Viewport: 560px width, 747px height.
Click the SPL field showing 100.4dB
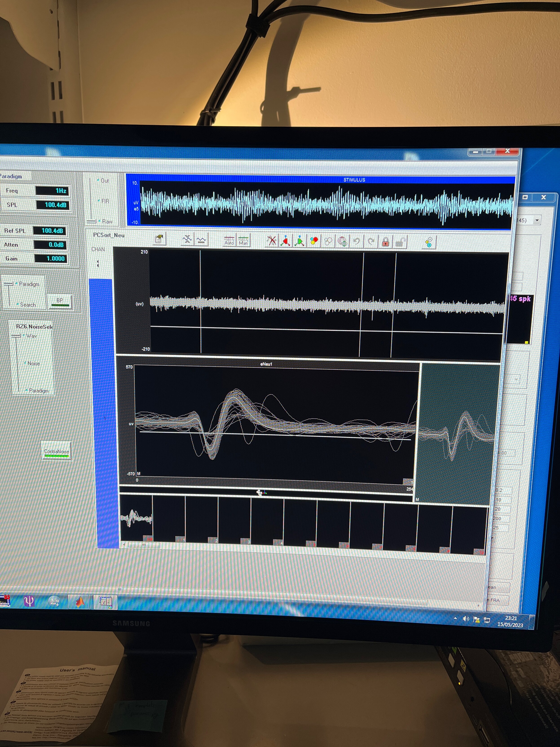tap(52, 205)
